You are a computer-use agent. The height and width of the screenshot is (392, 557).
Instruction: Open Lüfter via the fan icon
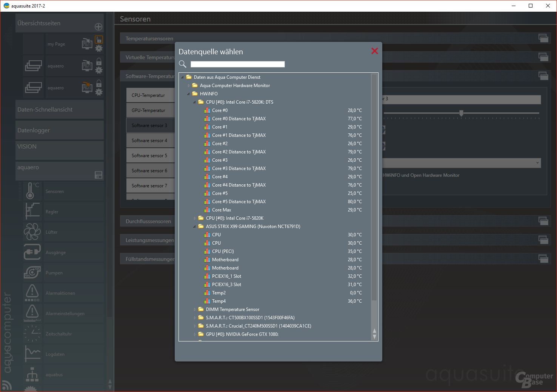click(x=32, y=232)
